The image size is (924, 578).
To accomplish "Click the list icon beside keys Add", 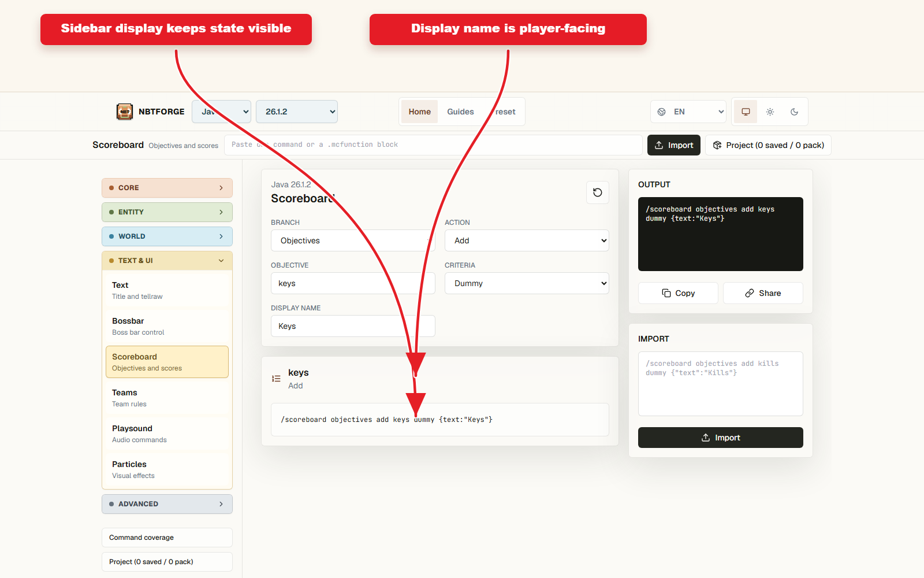I will [276, 379].
